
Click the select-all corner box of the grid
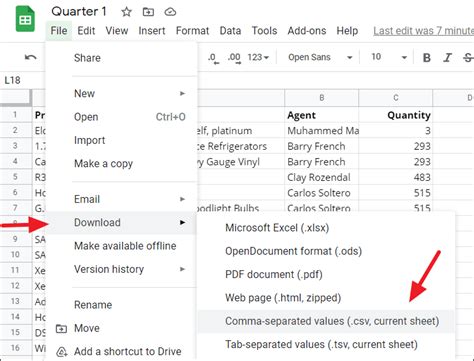[x=15, y=98]
